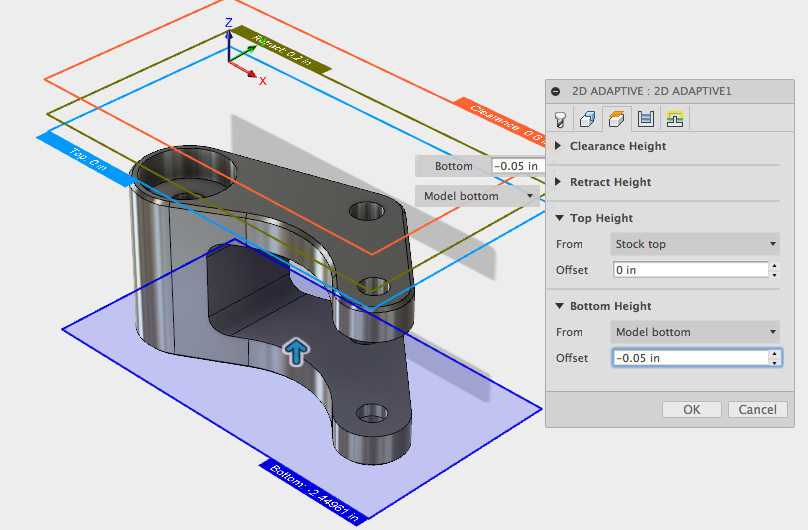Open the Tool tab icon
This screenshot has height=530, width=808.
(562, 119)
